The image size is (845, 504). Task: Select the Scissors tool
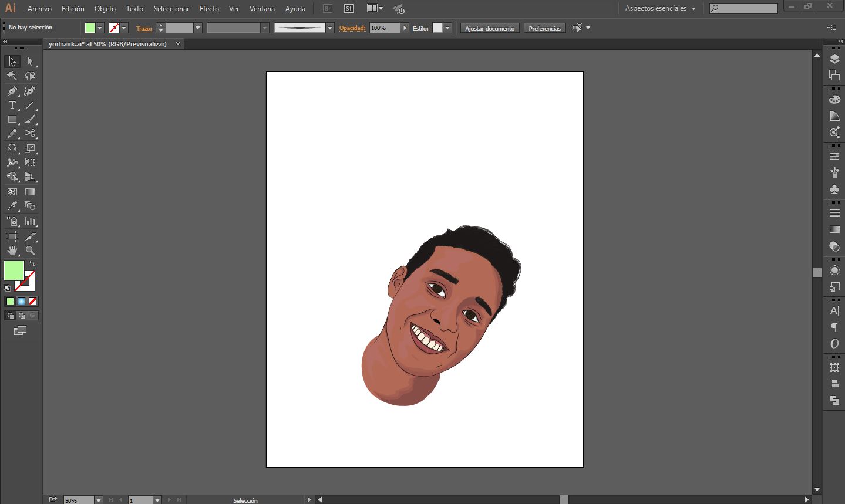point(30,134)
